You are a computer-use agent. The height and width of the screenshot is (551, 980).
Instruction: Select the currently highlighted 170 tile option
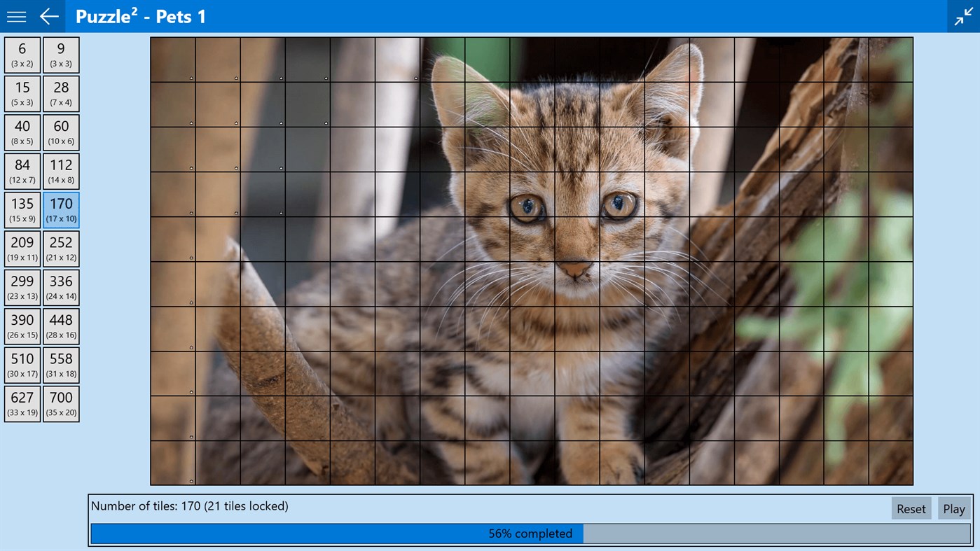[60, 209]
